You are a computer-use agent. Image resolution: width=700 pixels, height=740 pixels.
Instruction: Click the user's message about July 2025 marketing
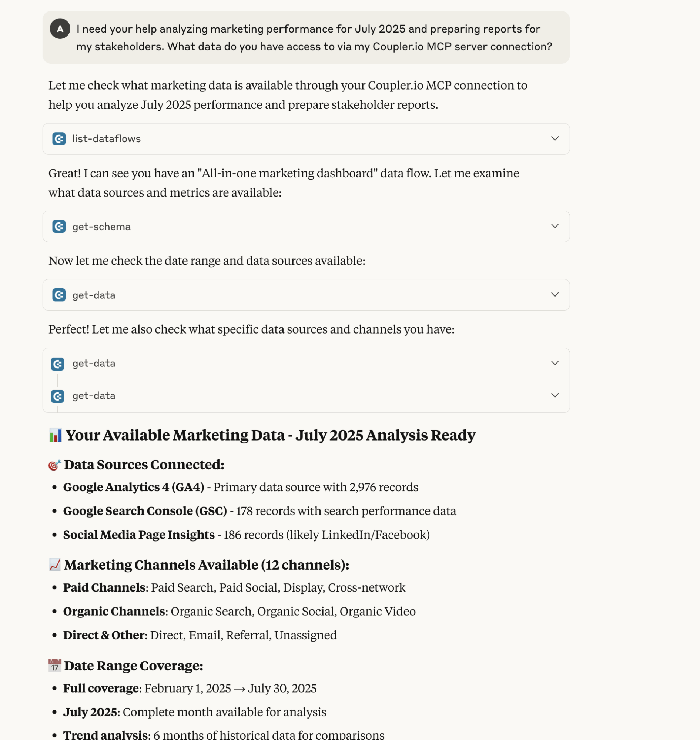point(314,38)
